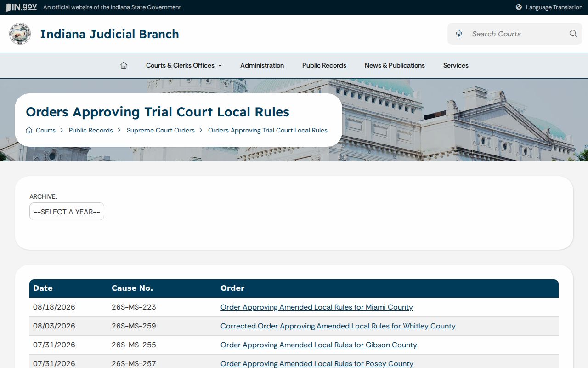The width and height of the screenshot is (588, 368).
Task: Click the Language Translation link
Action: (554, 7)
